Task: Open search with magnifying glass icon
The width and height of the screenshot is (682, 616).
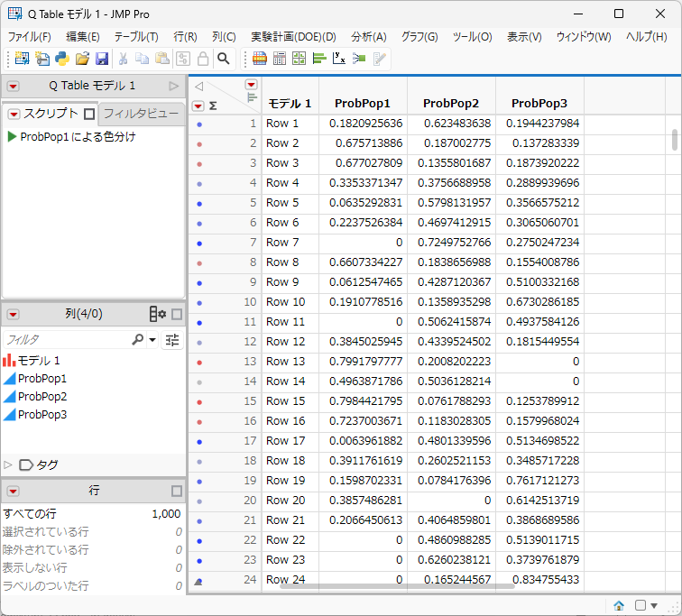Action: click(224, 59)
